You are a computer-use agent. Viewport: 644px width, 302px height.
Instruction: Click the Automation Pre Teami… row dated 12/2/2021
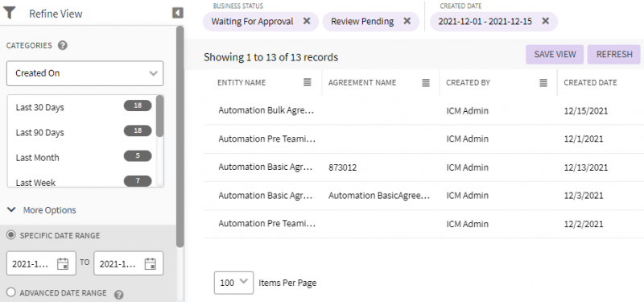(267, 224)
